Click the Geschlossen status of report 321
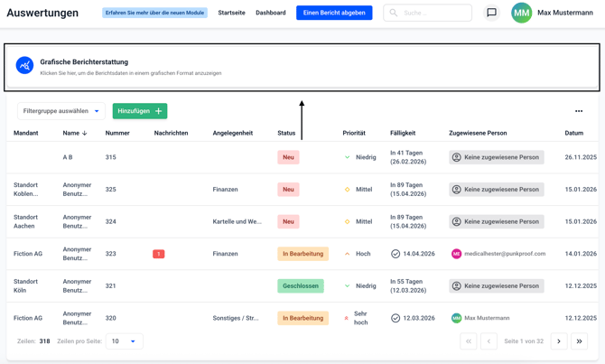Screen dimensions: 605x364 pos(300,285)
